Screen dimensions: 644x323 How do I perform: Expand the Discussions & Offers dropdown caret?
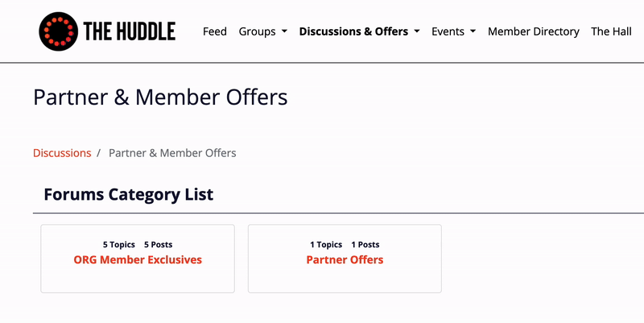pos(416,32)
